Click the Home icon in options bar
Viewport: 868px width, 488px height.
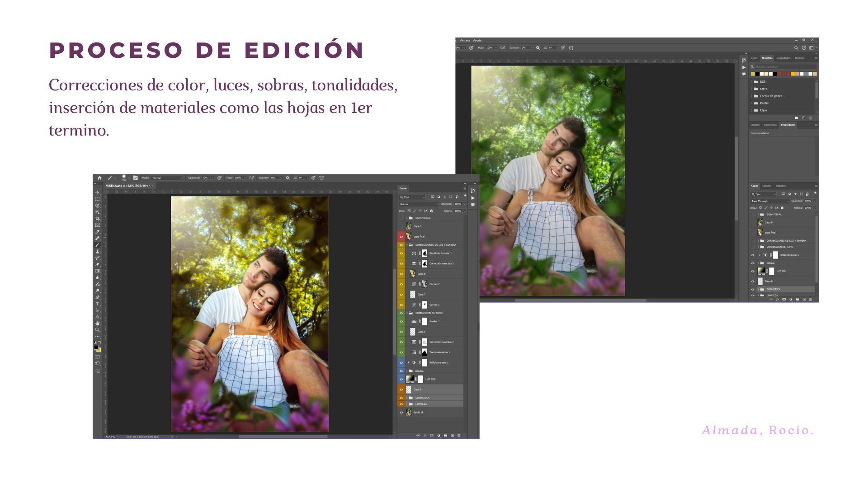click(x=99, y=178)
